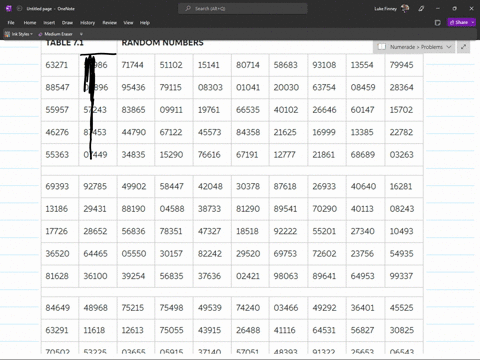Open the sticky notes feed icon
The width and height of the screenshot is (480, 360).
[438, 23]
